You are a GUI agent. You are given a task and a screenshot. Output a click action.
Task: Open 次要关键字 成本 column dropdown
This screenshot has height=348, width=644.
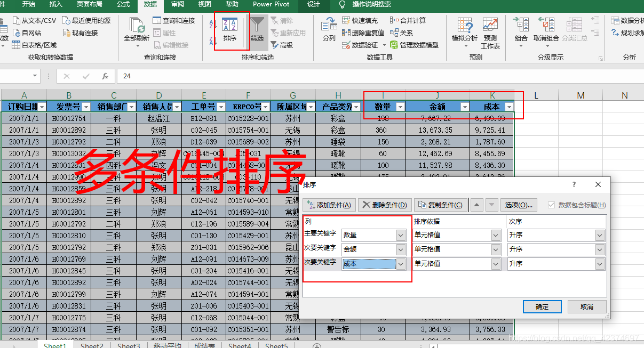(401, 264)
